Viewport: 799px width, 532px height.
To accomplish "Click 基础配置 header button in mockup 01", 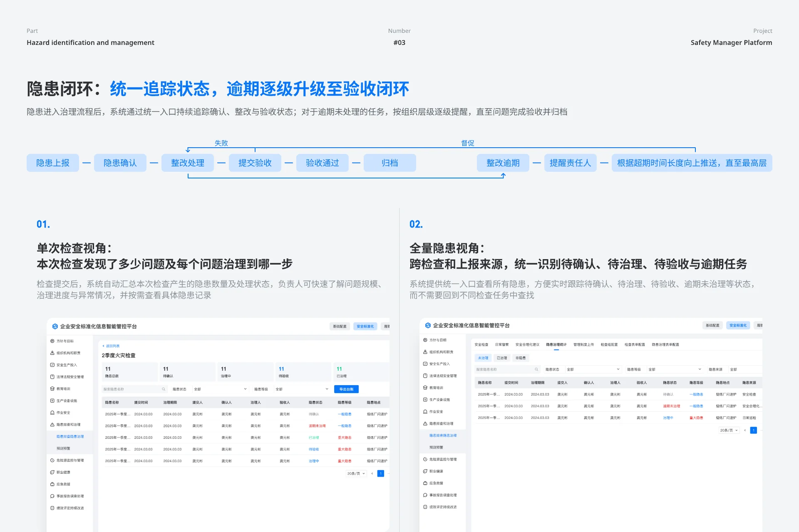I will pos(340,327).
